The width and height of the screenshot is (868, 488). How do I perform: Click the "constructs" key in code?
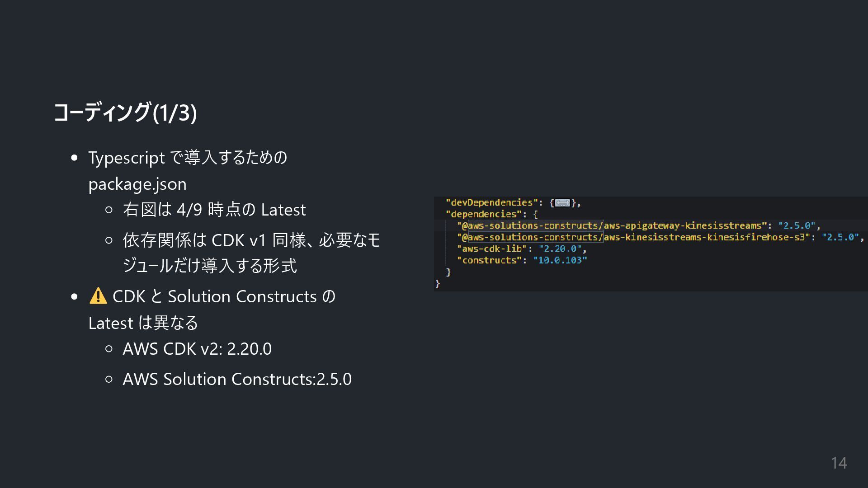tap(489, 260)
